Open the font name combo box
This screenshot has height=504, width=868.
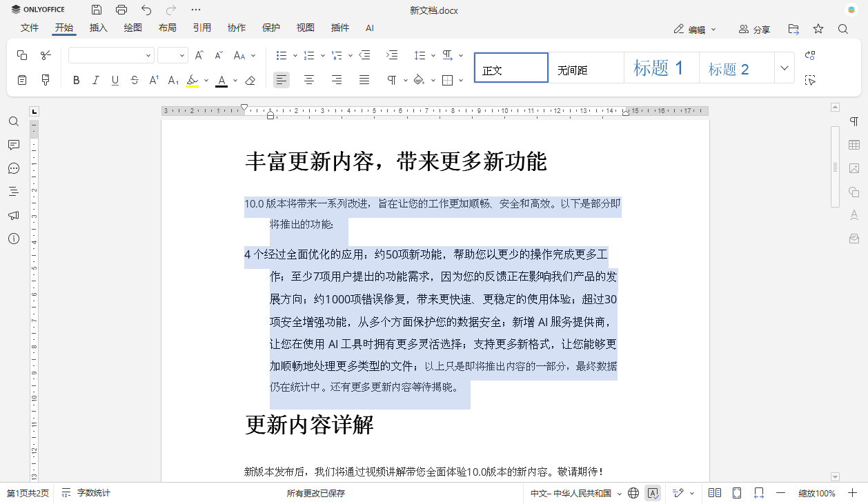111,55
